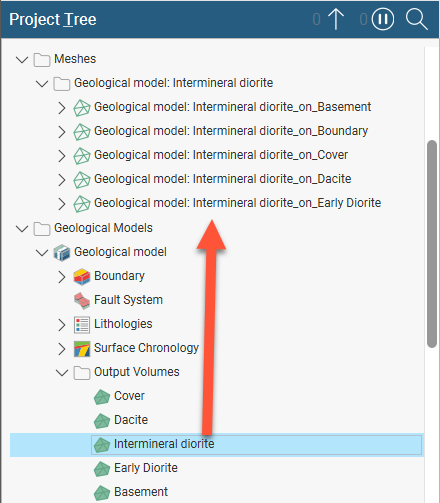Click the Cover output volume icon
Screen dimensions: 440x503
click(102, 397)
